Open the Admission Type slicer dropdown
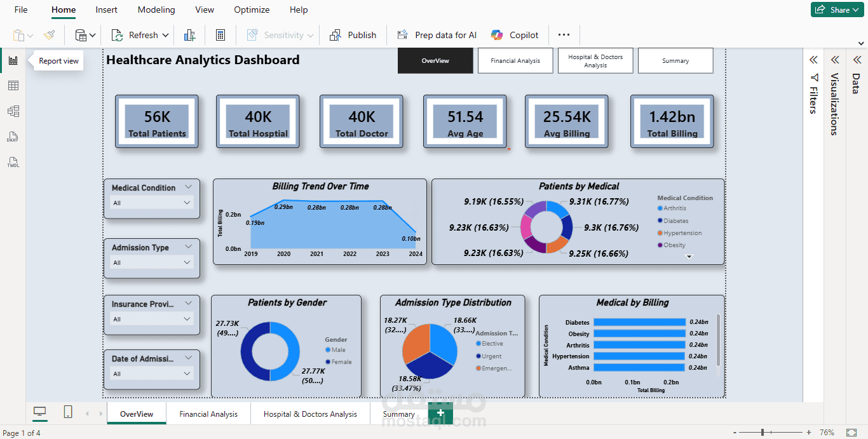Viewport: 868px width, 439px height. pyautogui.click(x=151, y=262)
